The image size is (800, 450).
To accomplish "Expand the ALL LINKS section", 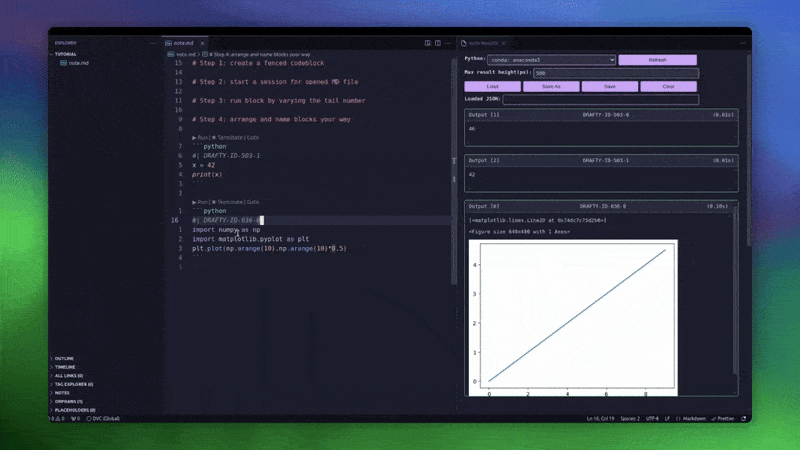I will coord(68,376).
